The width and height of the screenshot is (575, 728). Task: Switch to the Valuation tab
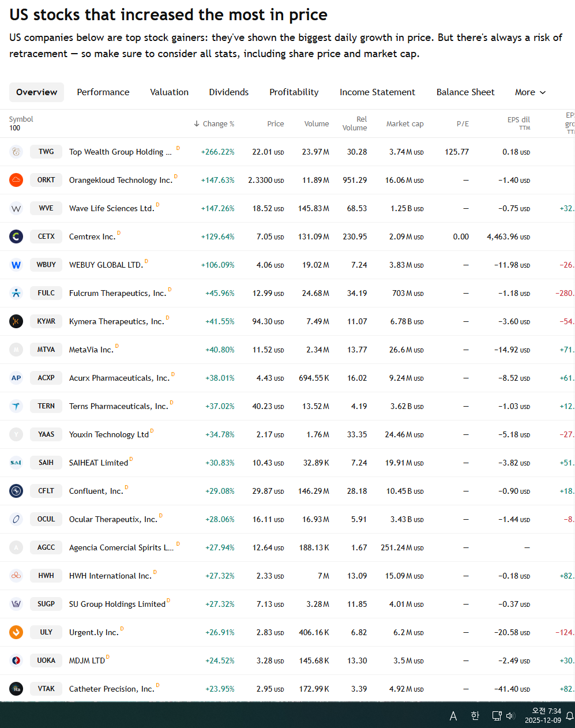click(x=169, y=92)
